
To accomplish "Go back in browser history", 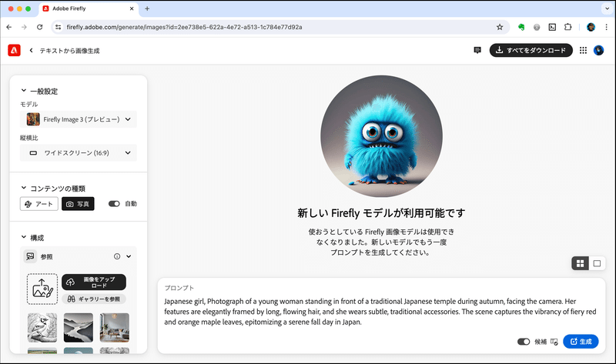I will tap(9, 27).
